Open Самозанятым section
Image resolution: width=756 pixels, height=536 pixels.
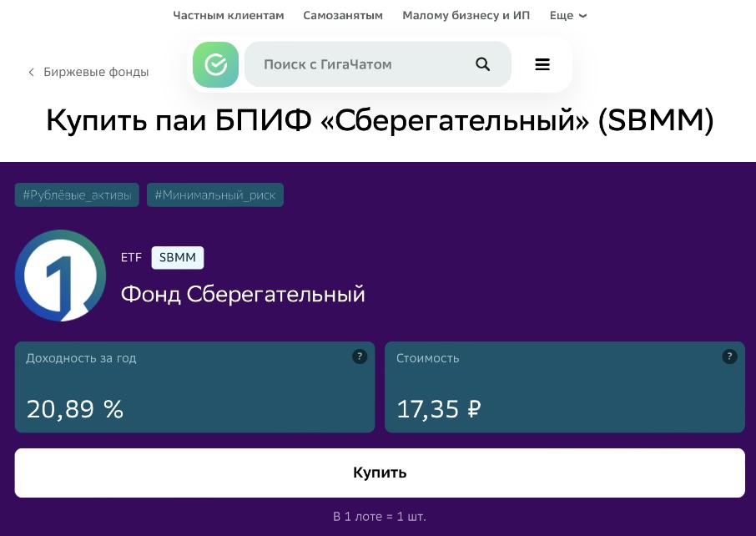pyautogui.click(x=343, y=15)
